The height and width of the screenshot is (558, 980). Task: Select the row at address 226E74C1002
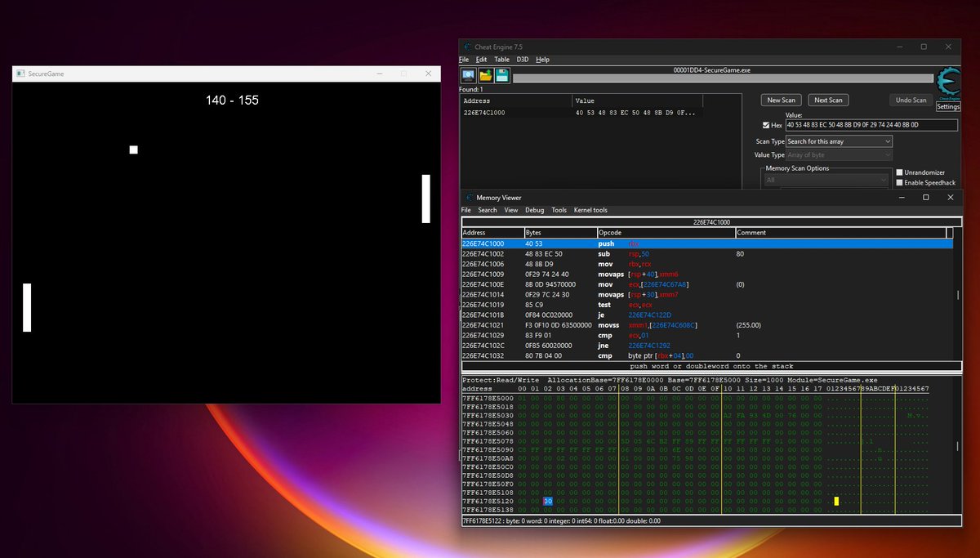coord(707,254)
